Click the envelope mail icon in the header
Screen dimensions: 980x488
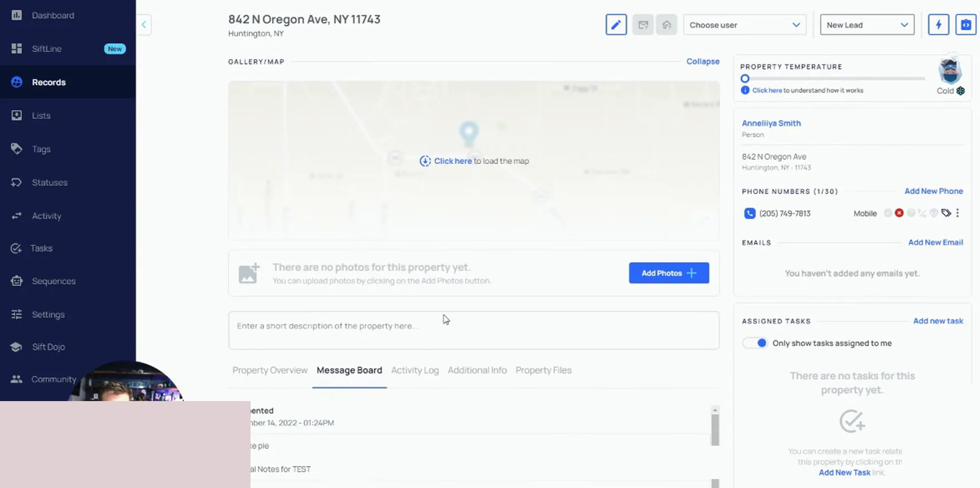pos(643,25)
